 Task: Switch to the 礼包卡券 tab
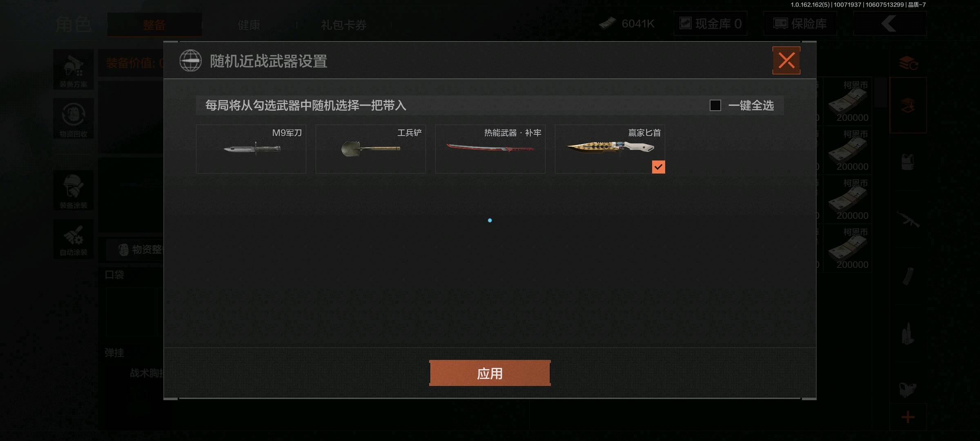pos(344,25)
